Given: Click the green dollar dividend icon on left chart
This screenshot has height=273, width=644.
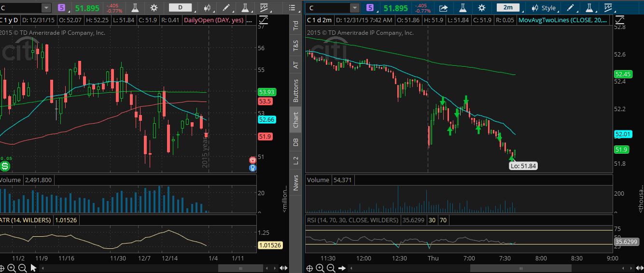Looking at the screenshot, I should [5, 167].
